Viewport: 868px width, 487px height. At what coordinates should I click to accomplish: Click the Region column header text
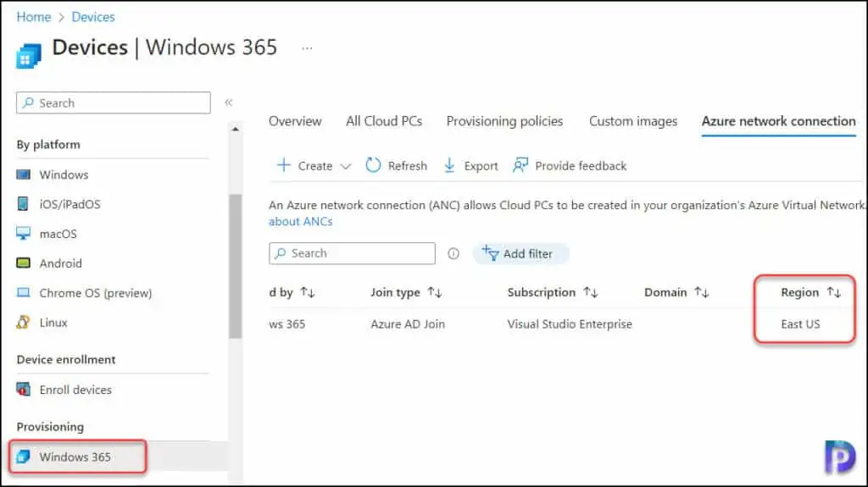(x=799, y=292)
